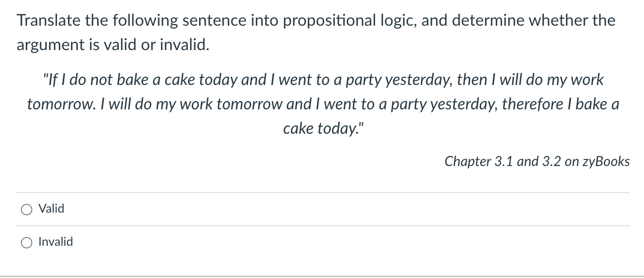The image size is (644, 278).
Task: Click the divider above Valid option
Action: pos(322,192)
